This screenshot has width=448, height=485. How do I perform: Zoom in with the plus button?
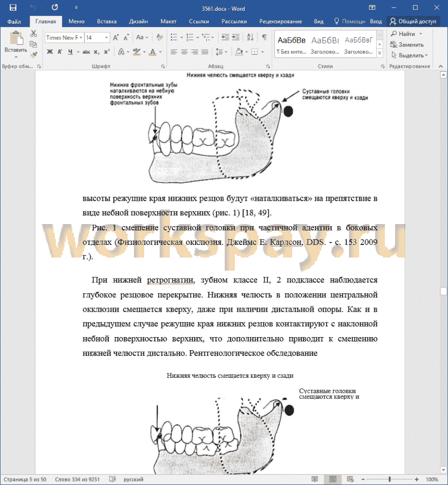(x=416, y=480)
